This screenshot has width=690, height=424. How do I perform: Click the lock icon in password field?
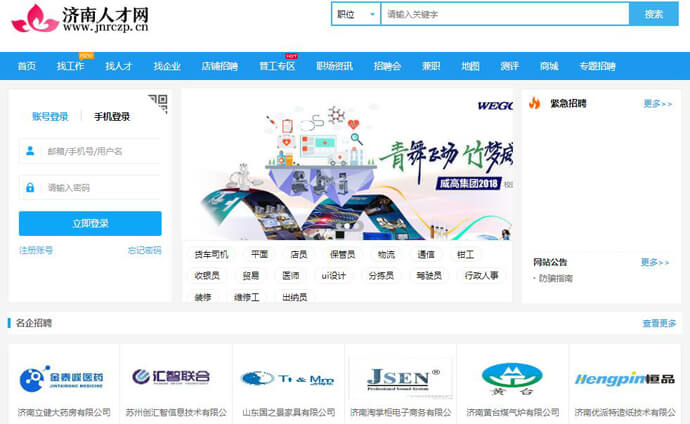coord(32,187)
